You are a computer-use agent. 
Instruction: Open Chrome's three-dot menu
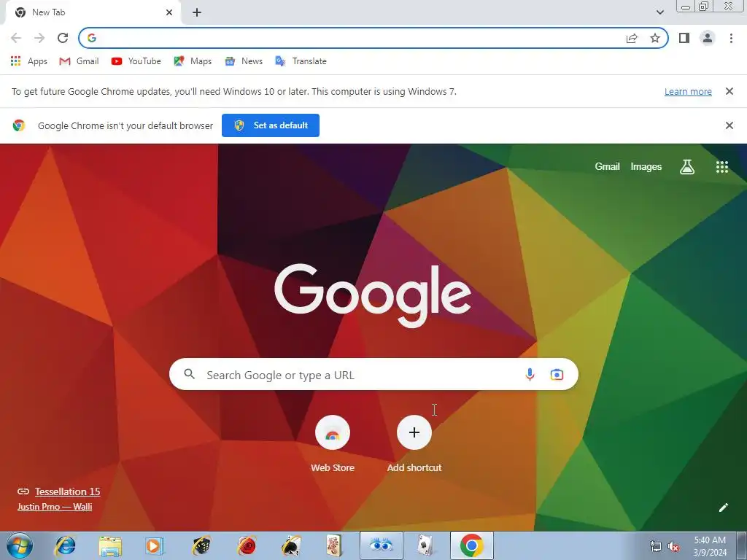tap(731, 38)
